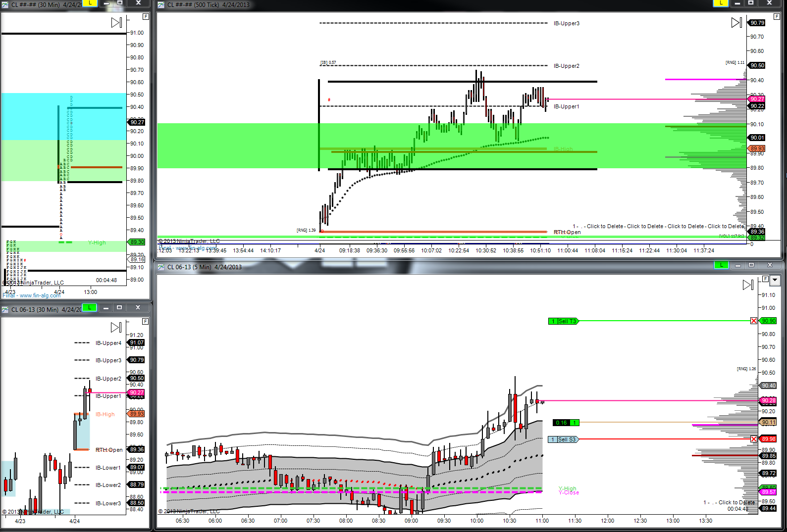Close the top-left 30 Min chart window
Viewport: 787px width, 532px height.
pyautogui.click(x=138, y=3)
